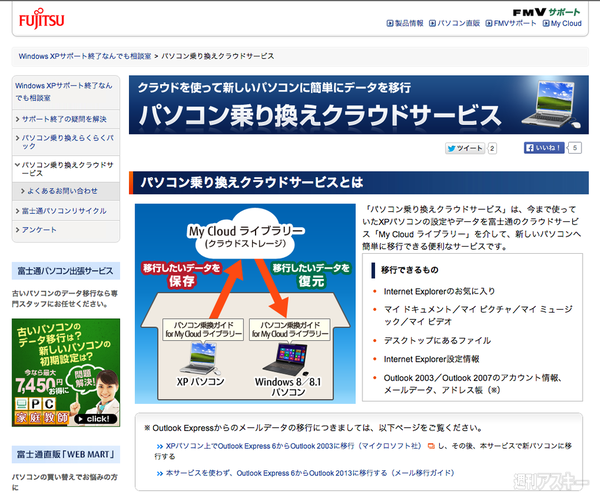Click デスクトップにあるファイル list item
Screen dimensions: 600x501
pos(437,341)
